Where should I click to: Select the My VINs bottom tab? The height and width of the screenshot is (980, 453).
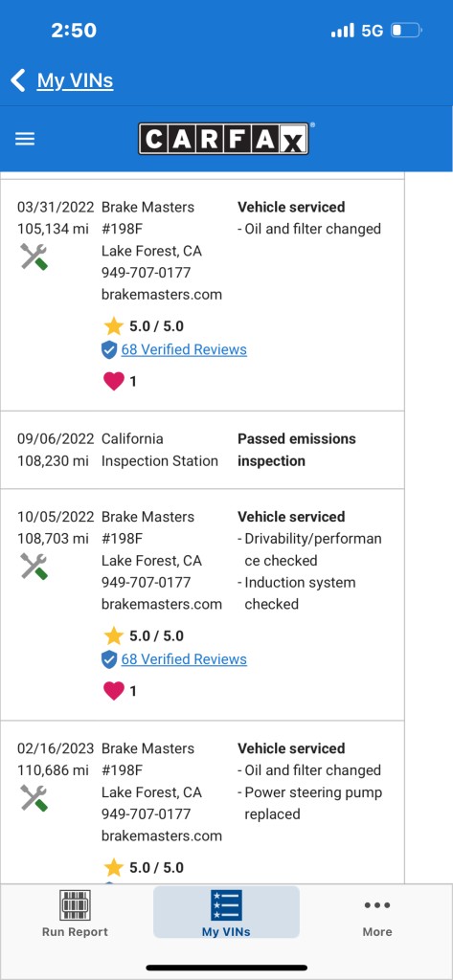(226, 912)
